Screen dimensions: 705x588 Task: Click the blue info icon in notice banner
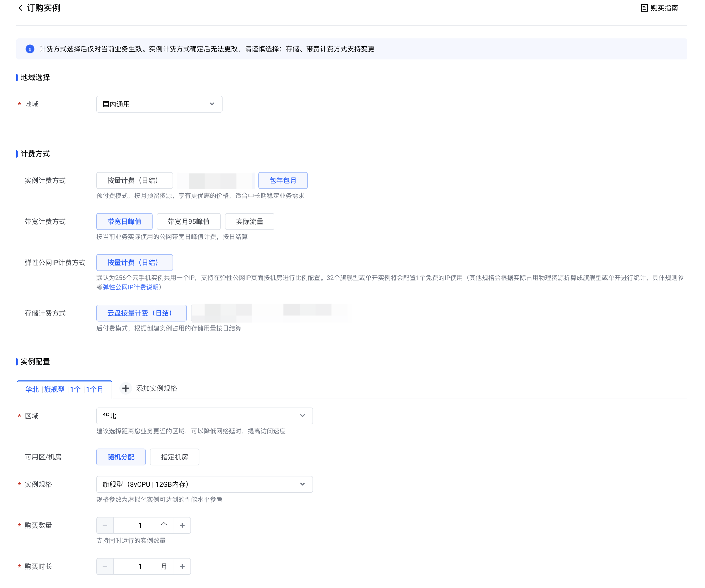(x=30, y=49)
